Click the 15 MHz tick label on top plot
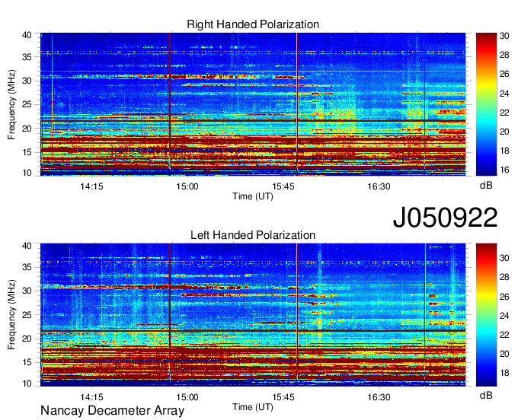The height and width of the screenshot is (420, 518). pos(27,152)
